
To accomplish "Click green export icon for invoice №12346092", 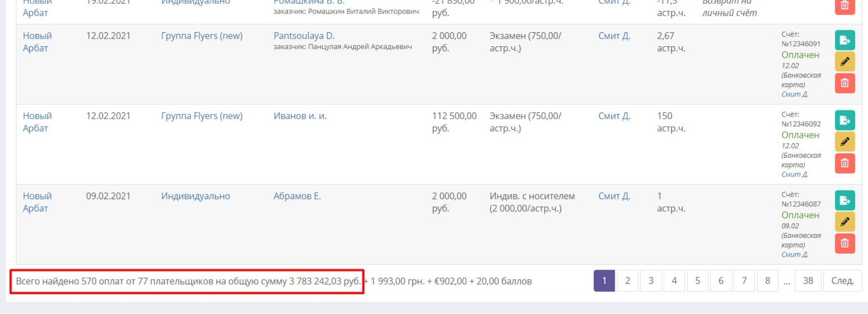I will tap(845, 120).
